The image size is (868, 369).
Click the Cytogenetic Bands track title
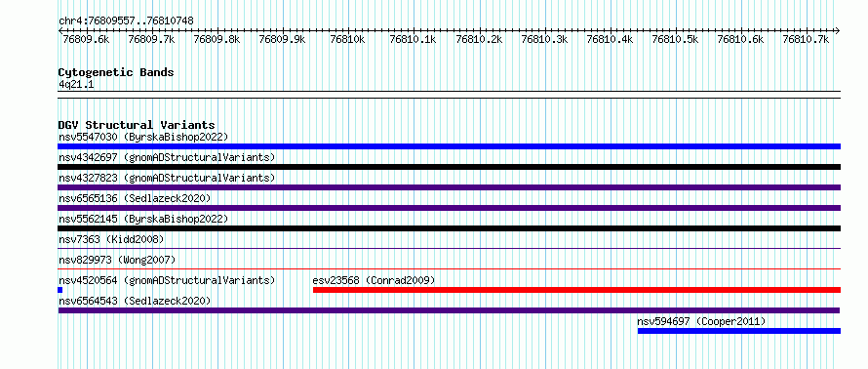pos(116,72)
